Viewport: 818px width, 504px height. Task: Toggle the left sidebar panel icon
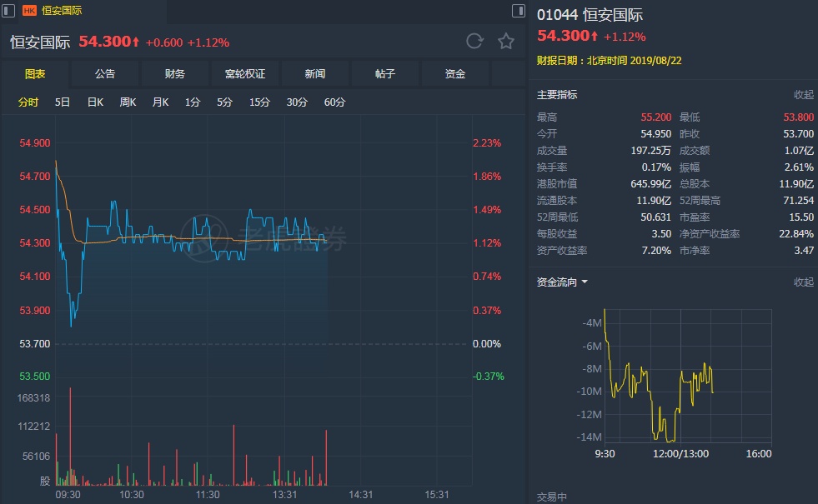point(10,11)
